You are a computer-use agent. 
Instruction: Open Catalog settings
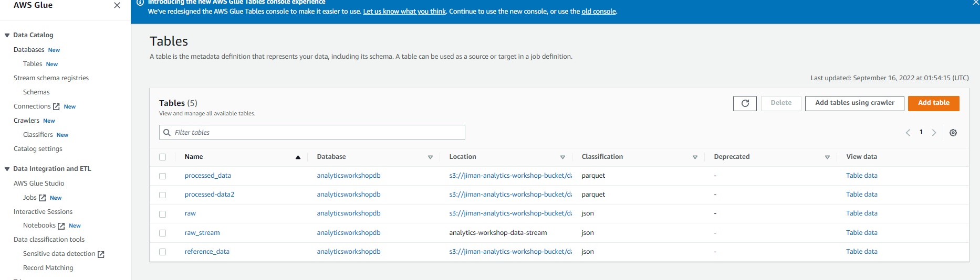coord(38,149)
